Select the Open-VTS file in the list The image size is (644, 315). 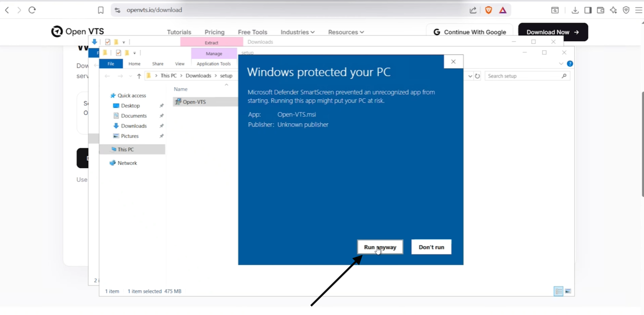pyautogui.click(x=205, y=102)
